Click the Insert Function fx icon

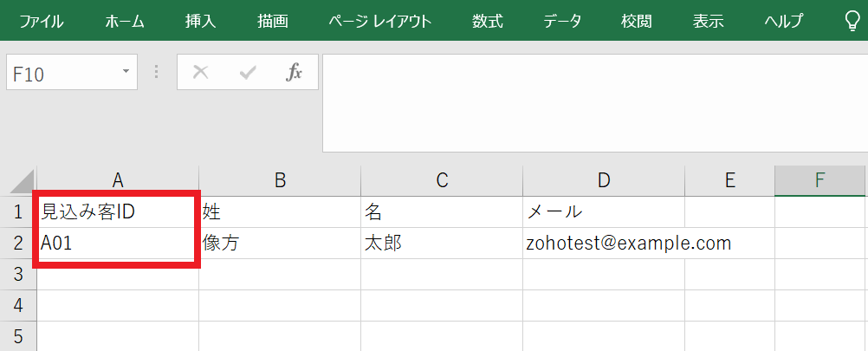pos(295,73)
